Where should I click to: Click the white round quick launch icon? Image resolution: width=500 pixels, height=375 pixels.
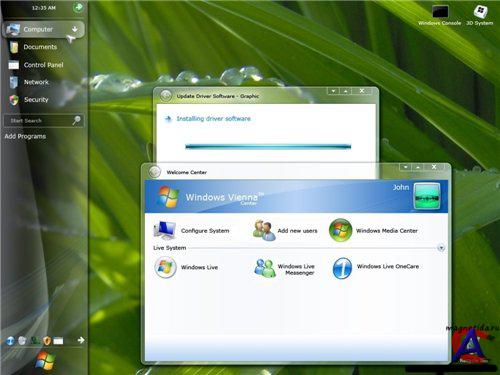click(x=22, y=340)
